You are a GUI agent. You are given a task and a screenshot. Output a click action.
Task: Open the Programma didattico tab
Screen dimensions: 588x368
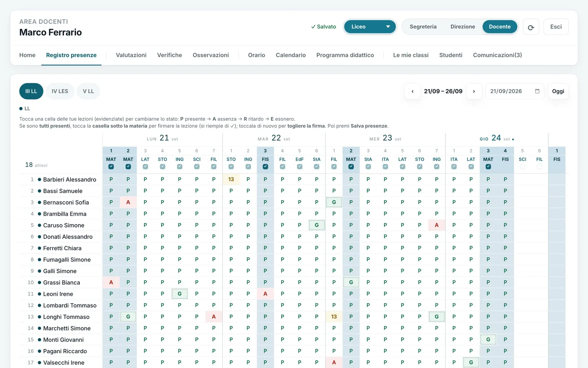(345, 55)
